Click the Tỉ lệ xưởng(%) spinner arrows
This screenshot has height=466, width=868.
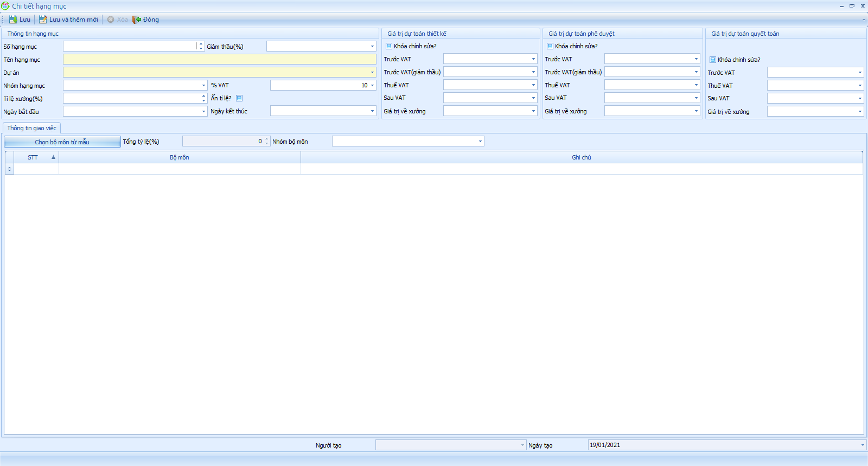click(x=203, y=98)
